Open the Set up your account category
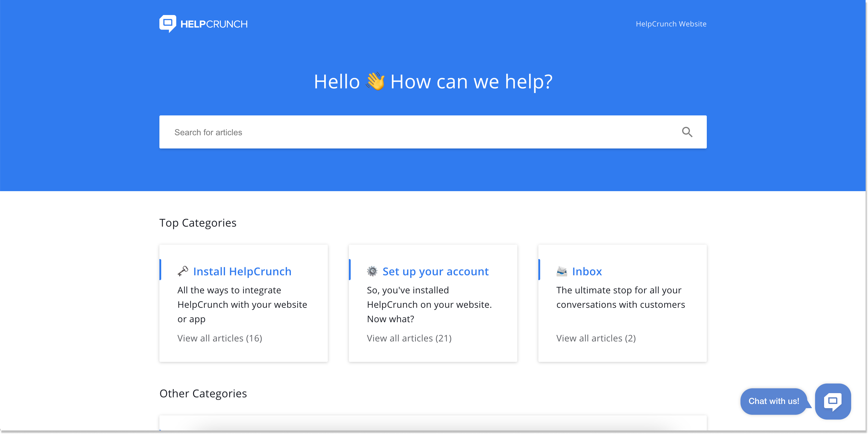Viewport: 868px width, 434px height. [x=435, y=271]
